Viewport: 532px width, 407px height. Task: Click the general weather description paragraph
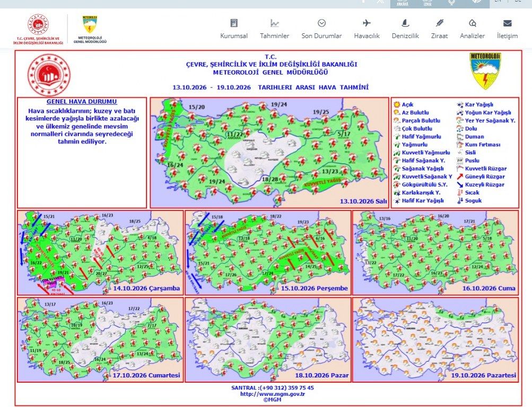(82, 127)
